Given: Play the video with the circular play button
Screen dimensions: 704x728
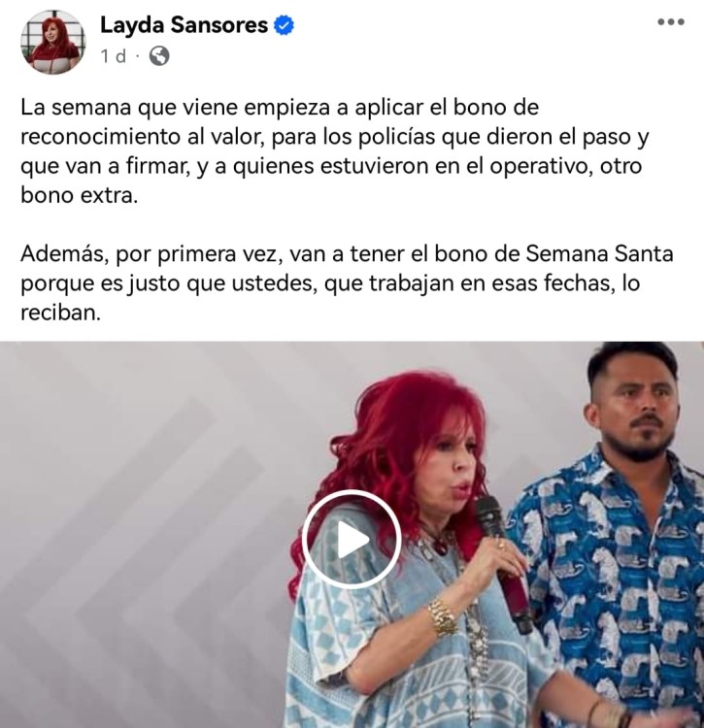Looking at the screenshot, I should coord(352,540).
